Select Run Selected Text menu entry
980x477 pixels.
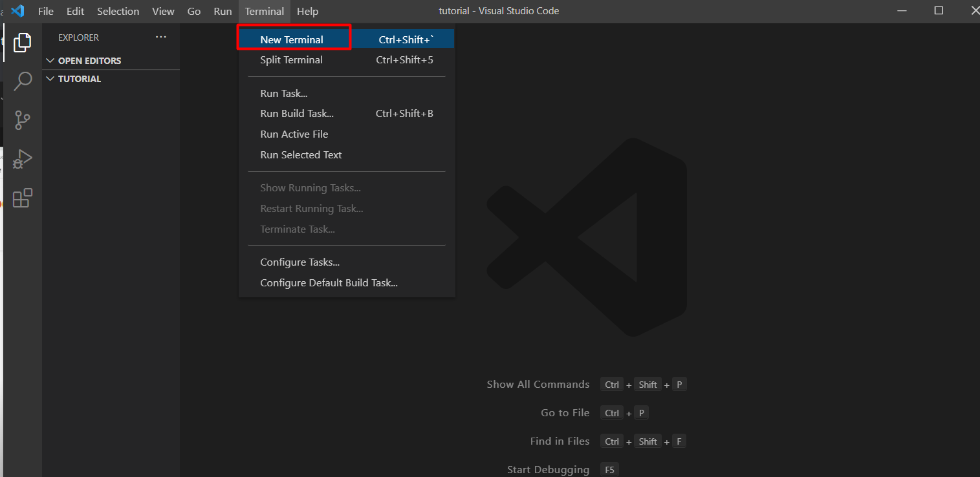(x=347, y=155)
